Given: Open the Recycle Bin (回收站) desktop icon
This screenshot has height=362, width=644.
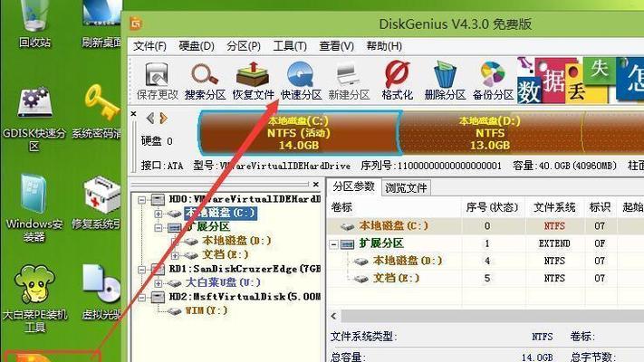Looking at the screenshot, I should 35,24.
